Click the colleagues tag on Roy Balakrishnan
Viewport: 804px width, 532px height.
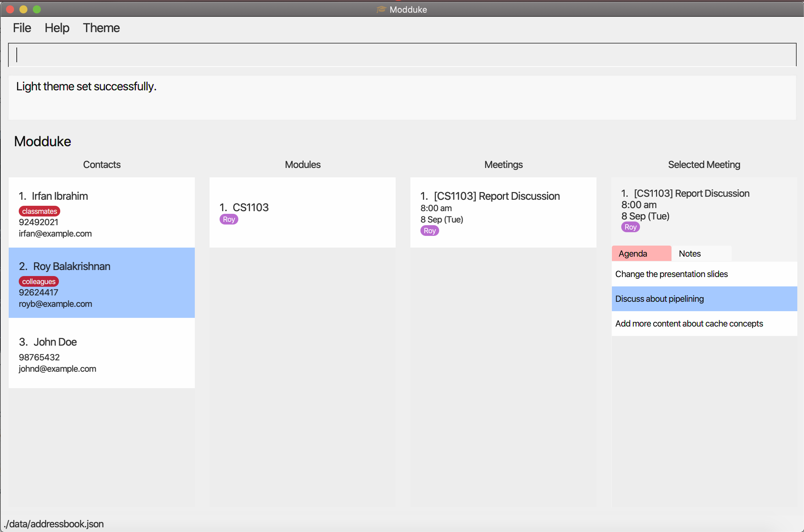pyautogui.click(x=39, y=281)
